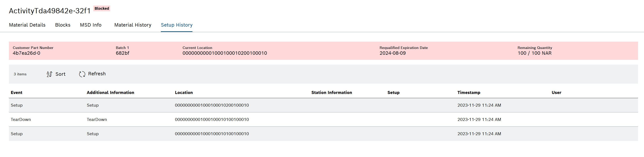Click the Location column header
Viewport: 644px width, 157px height.
click(x=184, y=93)
